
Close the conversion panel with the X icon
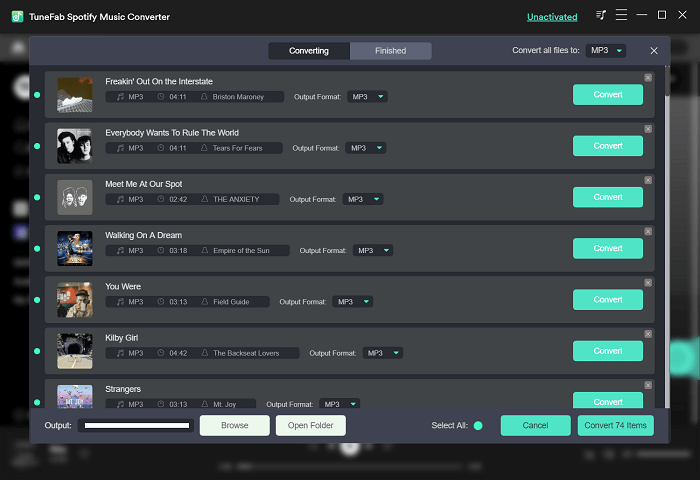[654, 51]
